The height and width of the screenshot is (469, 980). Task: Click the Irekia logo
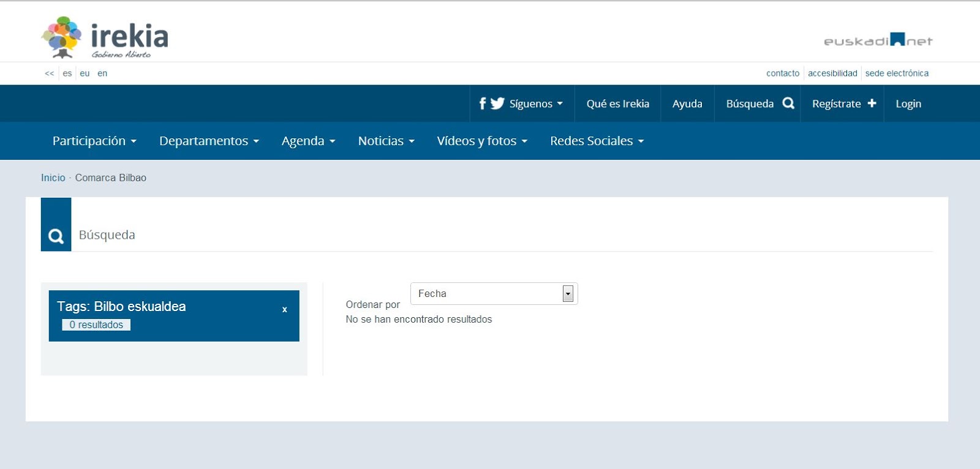[104, 37]
